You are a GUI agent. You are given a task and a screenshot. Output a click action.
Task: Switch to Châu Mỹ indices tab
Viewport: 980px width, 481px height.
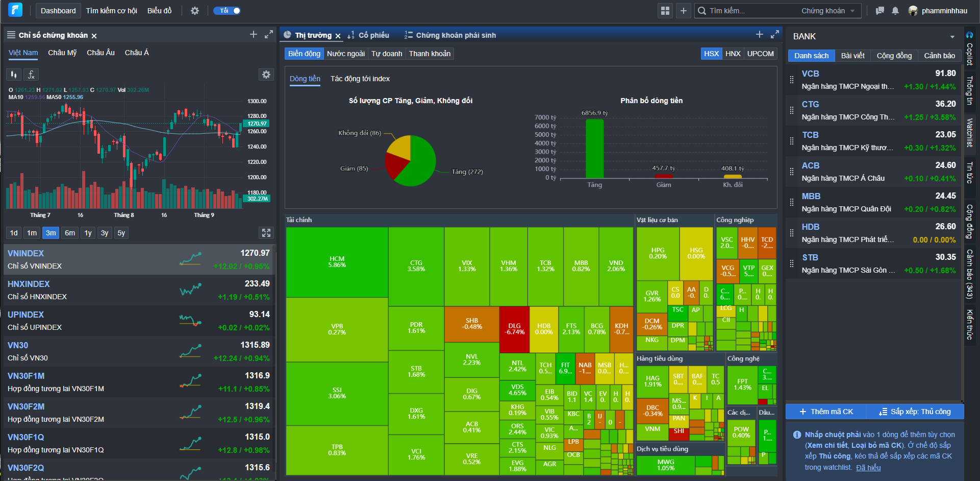[62, 53]
